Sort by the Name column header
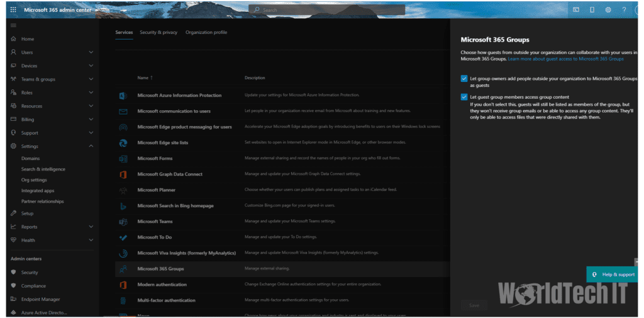This screenshot has width=644, height=318. [x=145, y=77]
